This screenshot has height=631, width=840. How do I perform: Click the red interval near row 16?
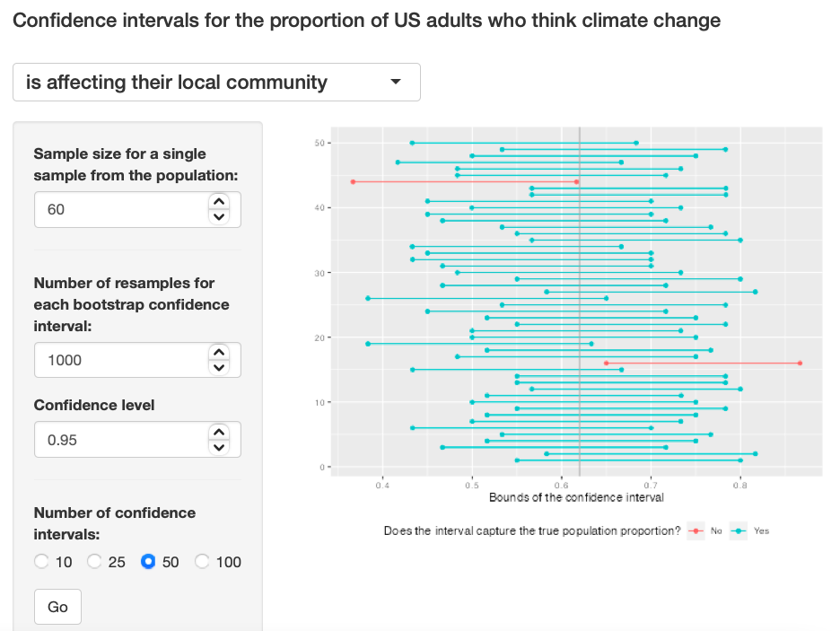click(x=702, y=364)
